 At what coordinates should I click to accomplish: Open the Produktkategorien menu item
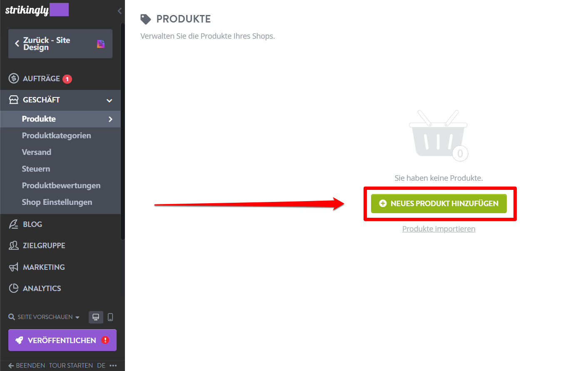[56, 135]
